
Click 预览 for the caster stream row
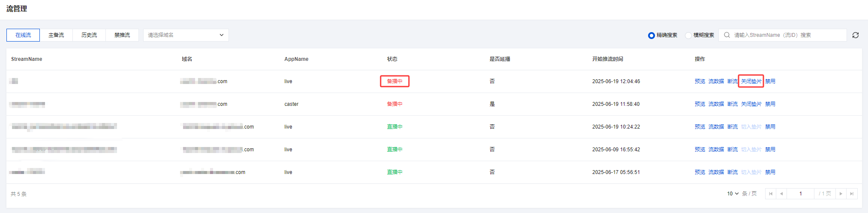pos(700,104)
